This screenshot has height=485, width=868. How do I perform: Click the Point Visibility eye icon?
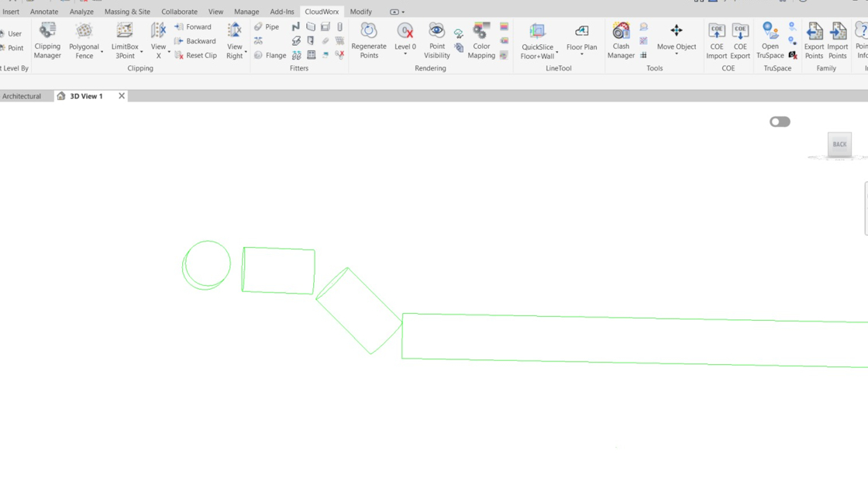point(436,31)
